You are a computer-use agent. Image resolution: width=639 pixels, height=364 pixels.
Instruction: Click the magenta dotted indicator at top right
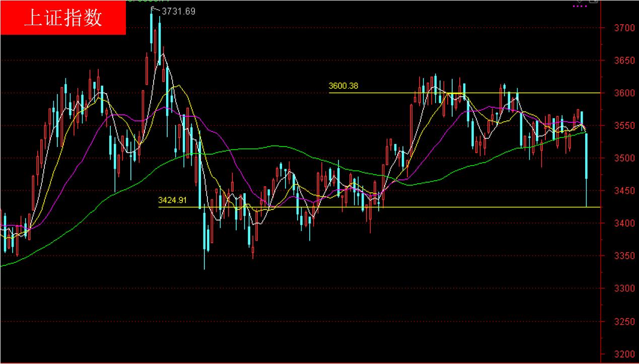point(580,6)
